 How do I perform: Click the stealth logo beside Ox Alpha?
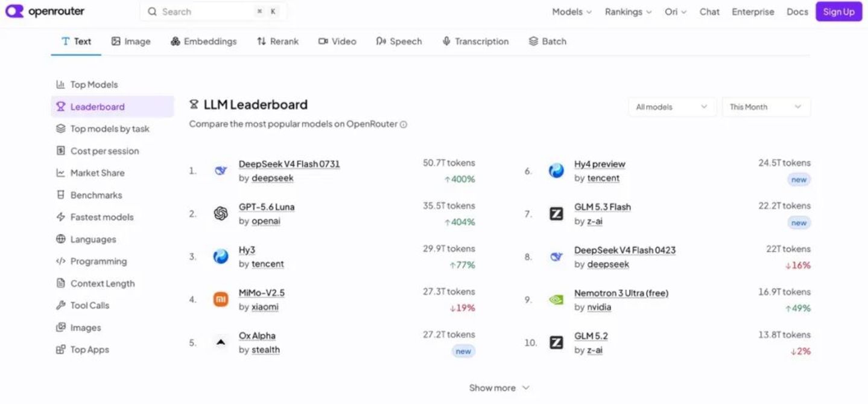221,342
